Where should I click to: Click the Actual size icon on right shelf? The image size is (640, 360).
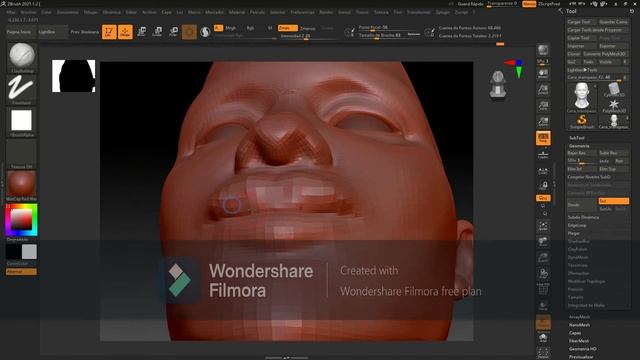click(x=543, y=106)
